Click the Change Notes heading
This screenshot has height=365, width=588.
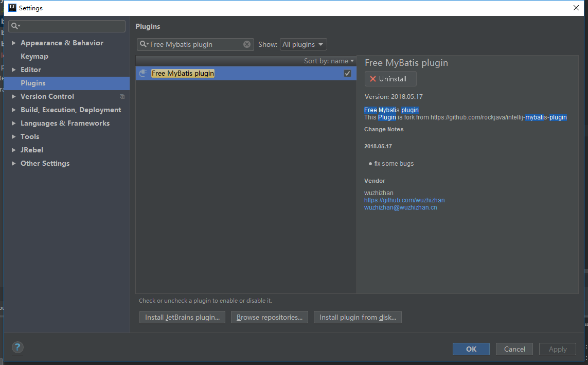[384, 129]
